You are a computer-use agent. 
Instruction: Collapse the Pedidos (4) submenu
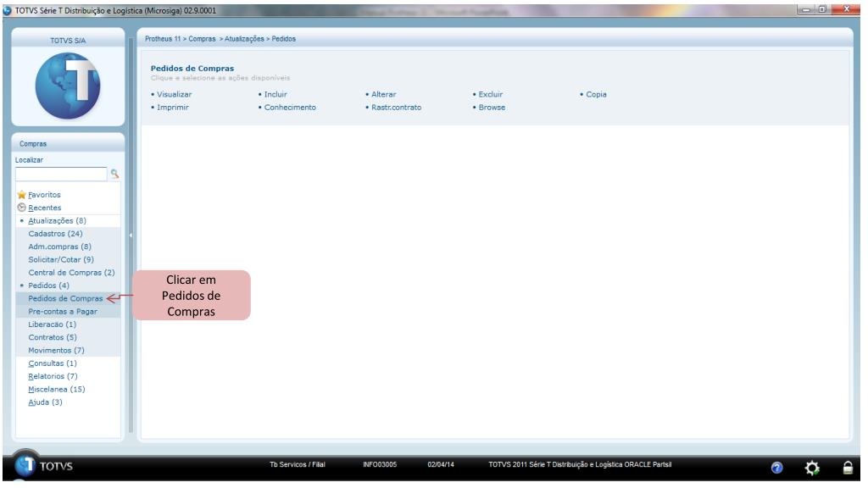click(48, 286)
